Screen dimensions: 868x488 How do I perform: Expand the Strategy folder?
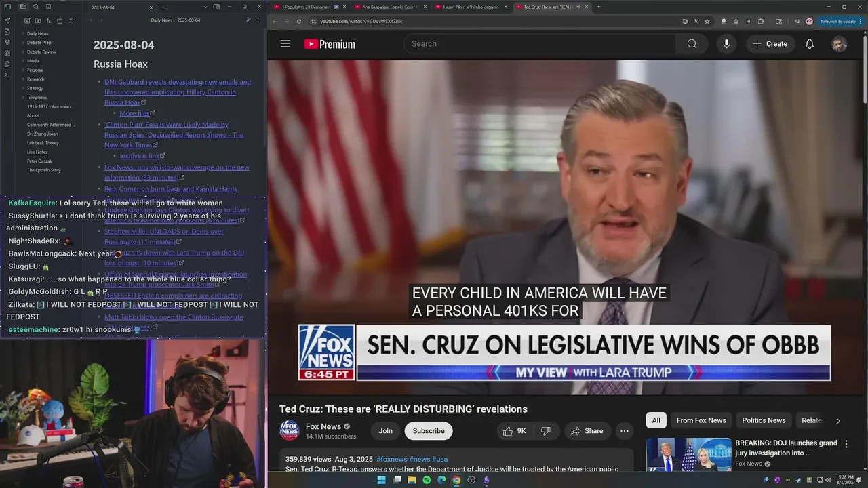35,88
